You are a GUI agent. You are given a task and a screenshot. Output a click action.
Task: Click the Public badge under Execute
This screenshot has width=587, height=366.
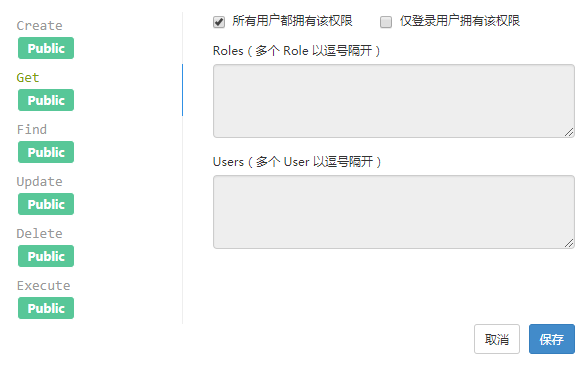pos(46,308)
